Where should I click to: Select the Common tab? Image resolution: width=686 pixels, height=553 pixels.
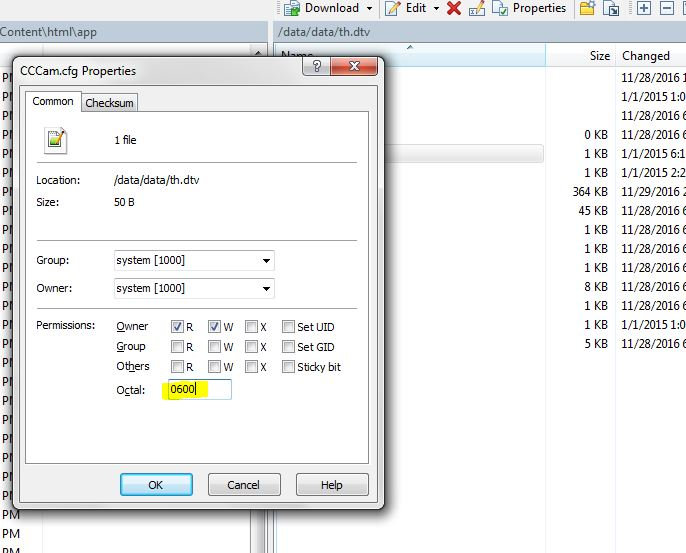pyautogui.click(x=52, y=102)
